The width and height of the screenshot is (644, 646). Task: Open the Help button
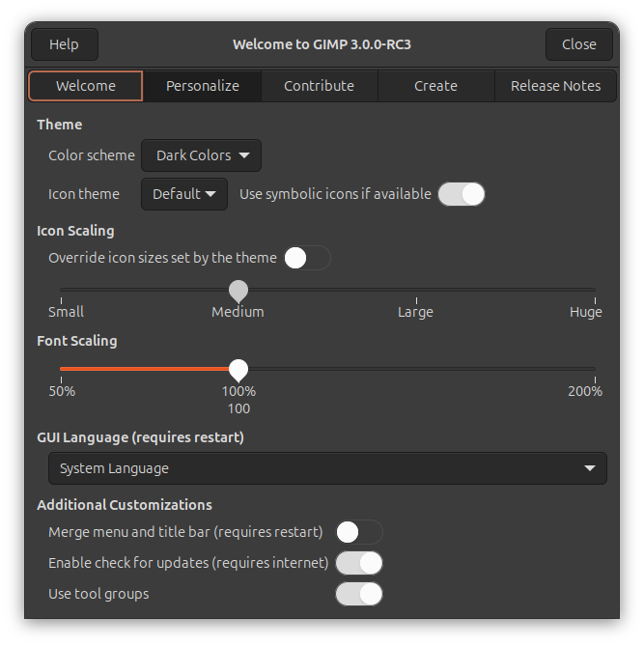coord(65,44)
